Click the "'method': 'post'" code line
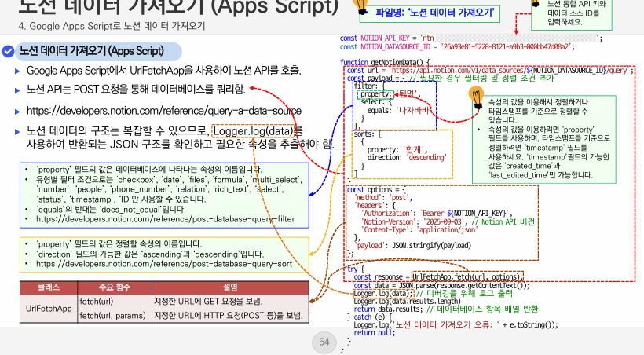 [x=382, y=198]
